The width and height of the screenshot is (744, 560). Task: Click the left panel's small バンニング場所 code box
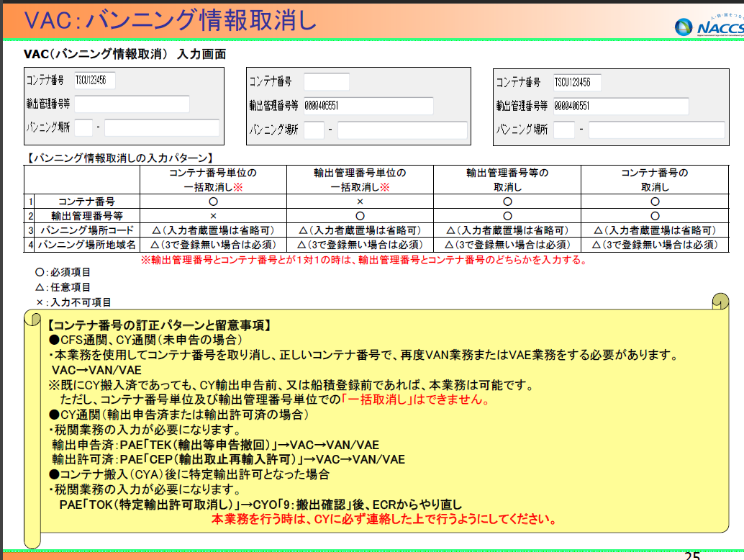coord(83,128)
